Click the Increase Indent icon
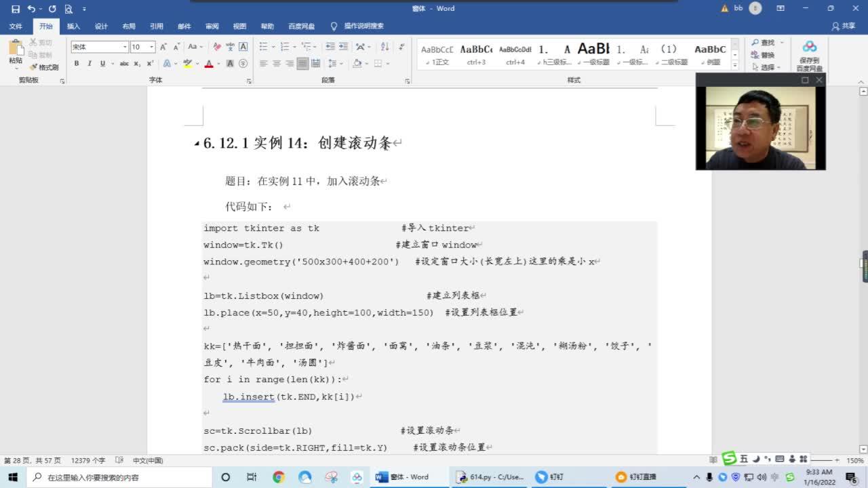868x488 pixels. pyautogui.click(x=344, y=47)
